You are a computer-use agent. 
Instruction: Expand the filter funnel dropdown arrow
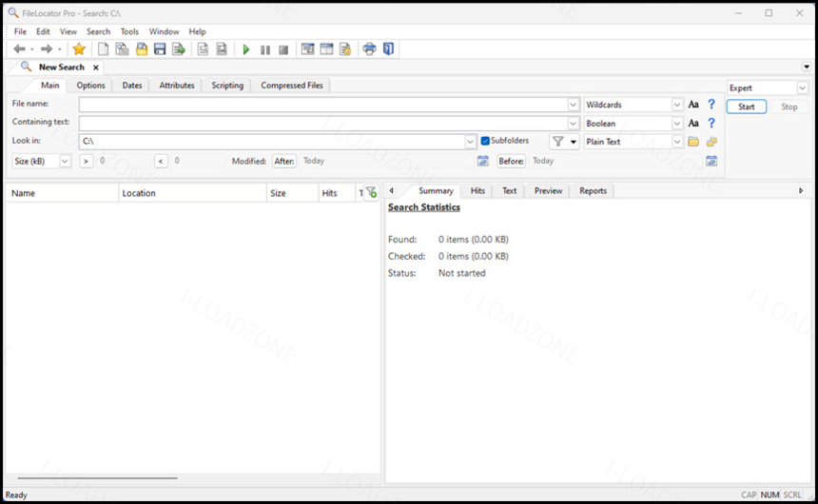coord(574,142)
